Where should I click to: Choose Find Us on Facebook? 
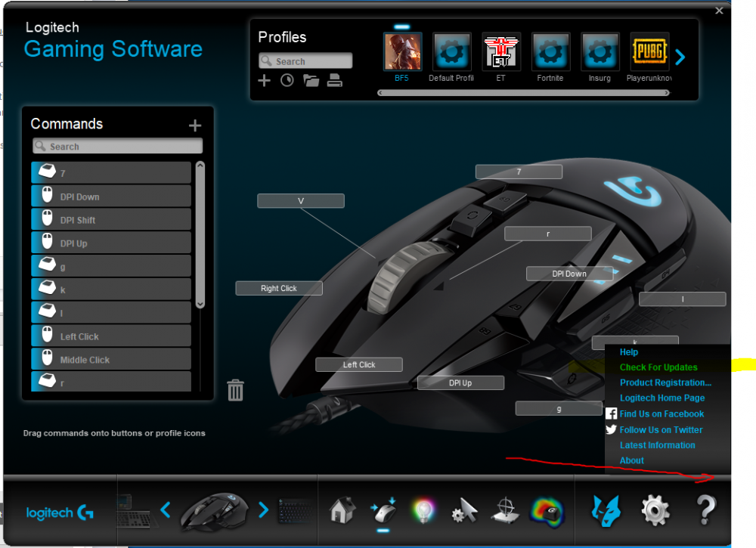click(661, 414)
